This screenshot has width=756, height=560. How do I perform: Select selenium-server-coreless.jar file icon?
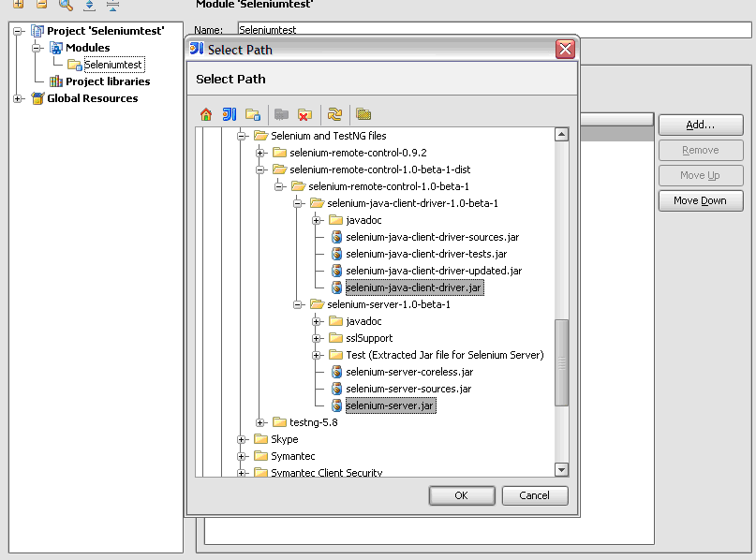tap(336, 372)
